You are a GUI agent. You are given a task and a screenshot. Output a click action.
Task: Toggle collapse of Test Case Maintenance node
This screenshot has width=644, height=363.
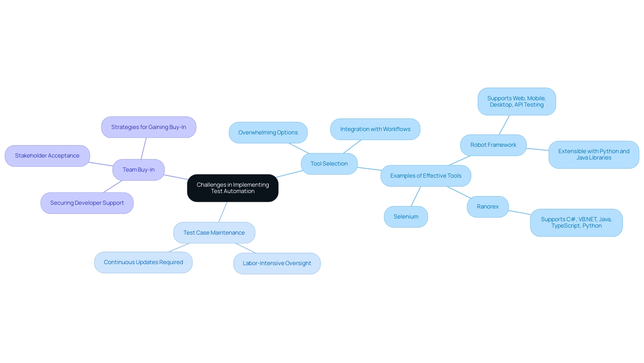214,232
